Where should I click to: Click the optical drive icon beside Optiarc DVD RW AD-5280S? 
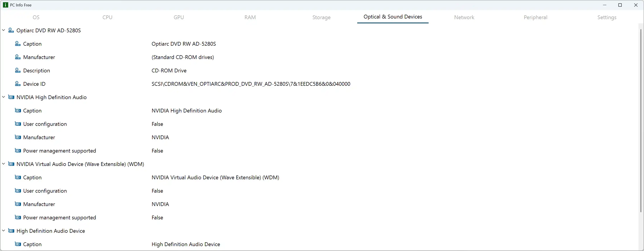[x=11, y=31]
